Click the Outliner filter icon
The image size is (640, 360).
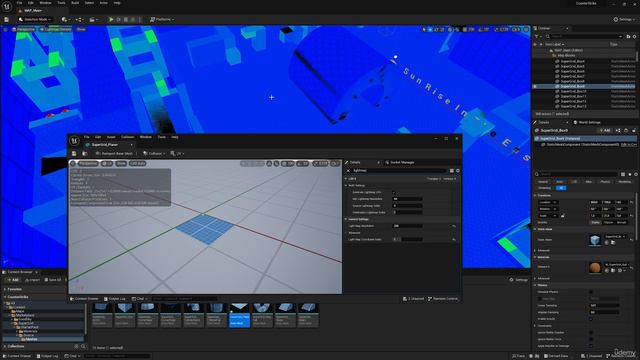click(x=537, y=36)
